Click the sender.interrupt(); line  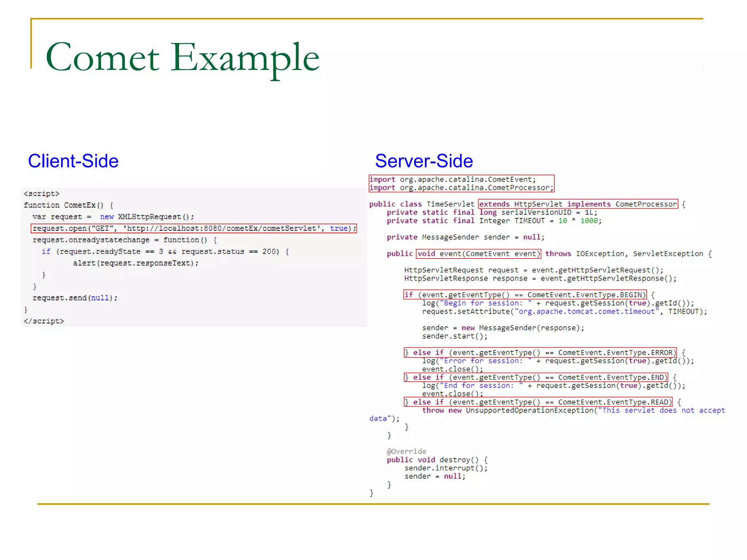click(446, 468)
